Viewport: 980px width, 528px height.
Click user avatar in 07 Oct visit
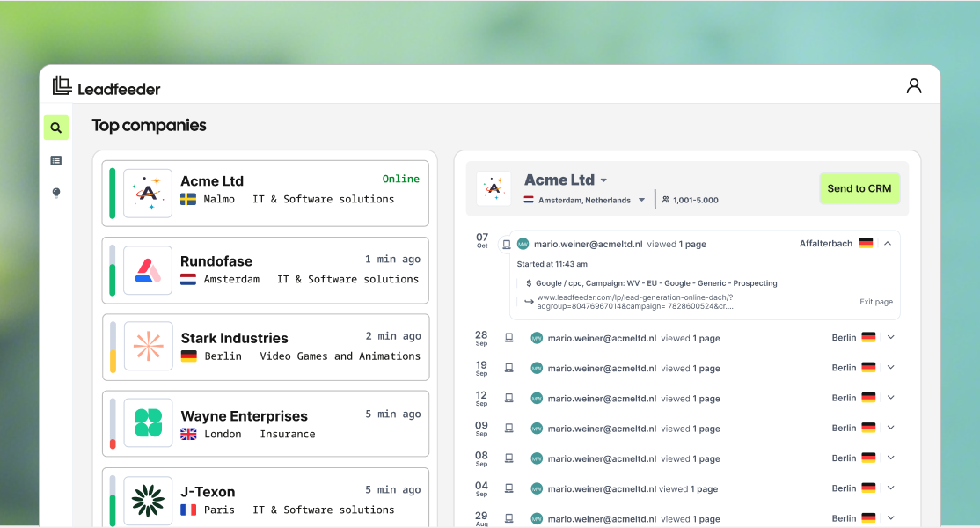coord(523,244)
